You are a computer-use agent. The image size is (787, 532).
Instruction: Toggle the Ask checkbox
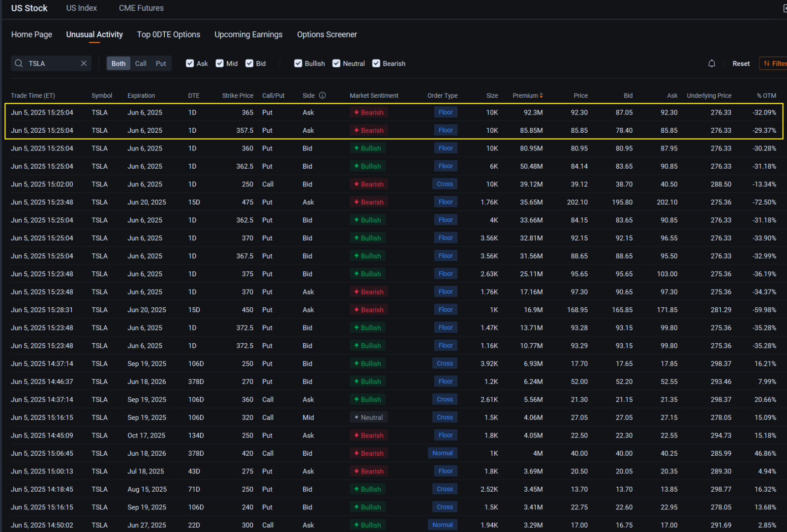tap(190, 63)
